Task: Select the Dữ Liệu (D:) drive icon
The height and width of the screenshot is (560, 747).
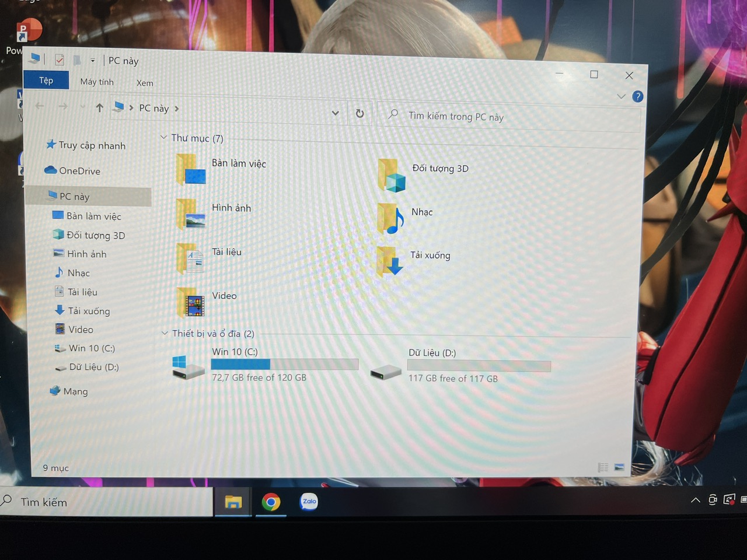Action: (x=386, y=371)
